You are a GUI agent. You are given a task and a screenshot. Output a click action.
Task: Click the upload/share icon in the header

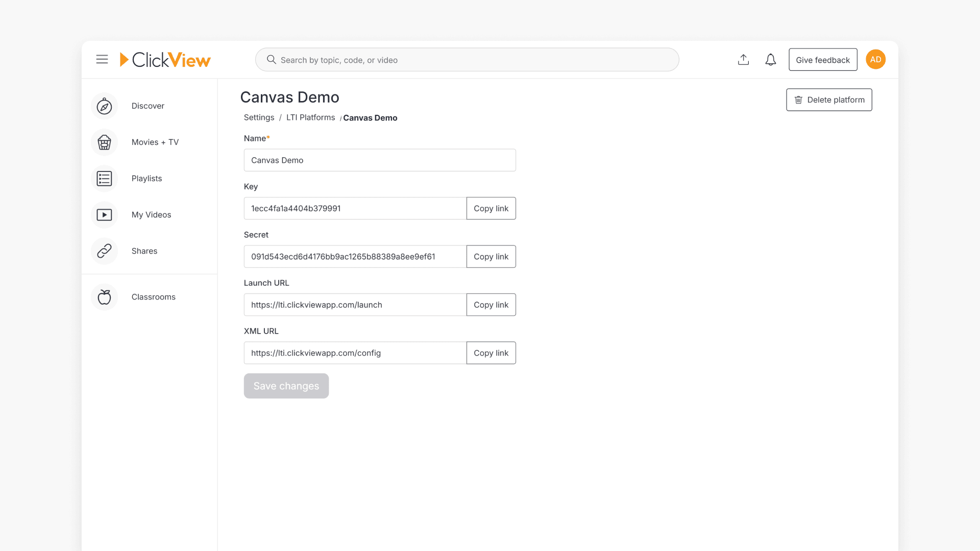tap(744, 59)
